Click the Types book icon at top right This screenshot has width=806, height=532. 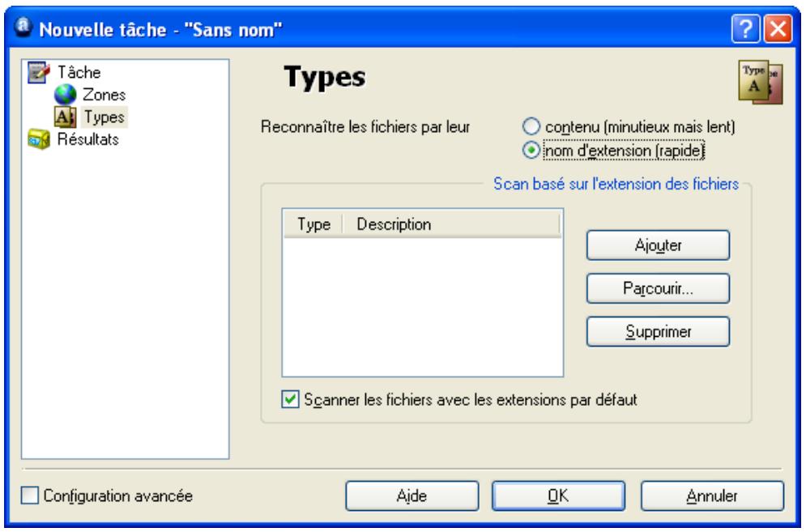[761, 83]
